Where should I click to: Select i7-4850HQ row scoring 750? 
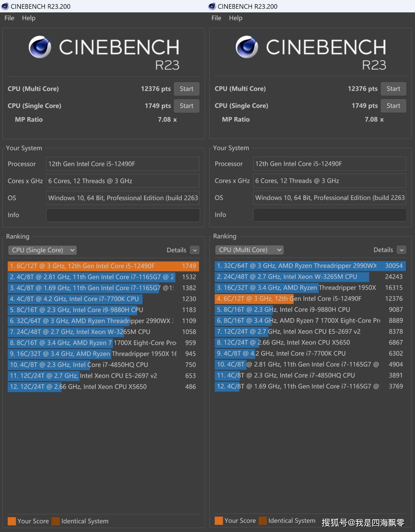103,365
